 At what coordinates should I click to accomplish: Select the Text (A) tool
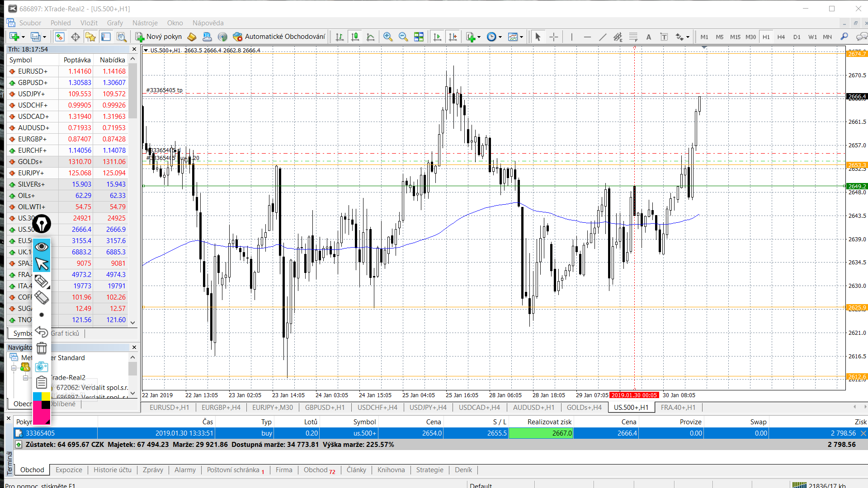point(649,37)
